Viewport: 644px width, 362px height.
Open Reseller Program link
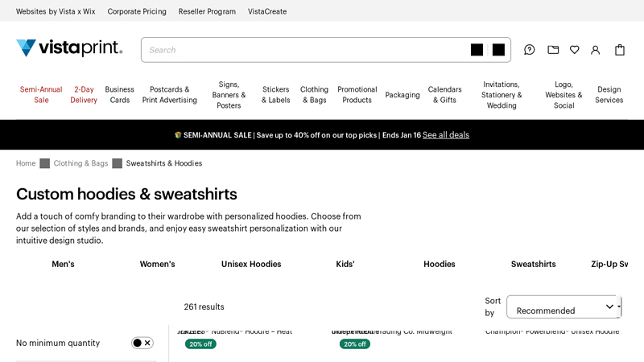[x=207, y=11]
